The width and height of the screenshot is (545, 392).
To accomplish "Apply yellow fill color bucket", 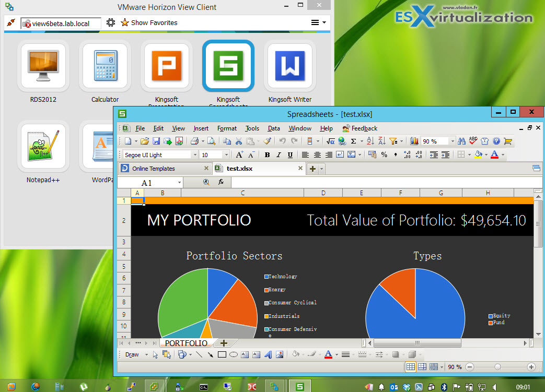I will tap(478, 155).
